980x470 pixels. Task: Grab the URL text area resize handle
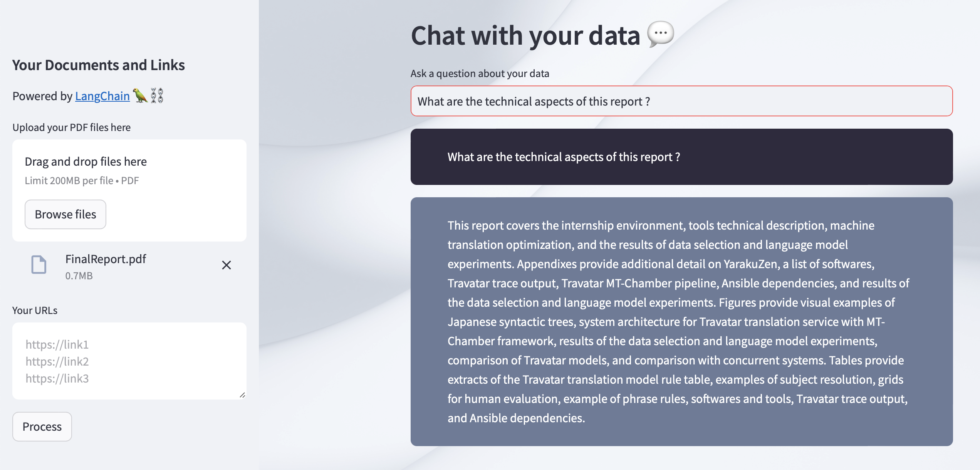[242, 395]
